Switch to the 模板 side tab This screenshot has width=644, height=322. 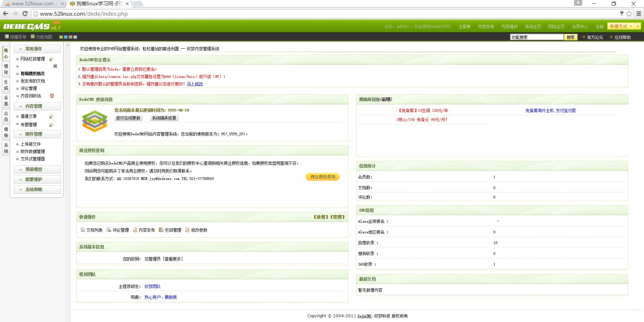(x=6, y=132)
